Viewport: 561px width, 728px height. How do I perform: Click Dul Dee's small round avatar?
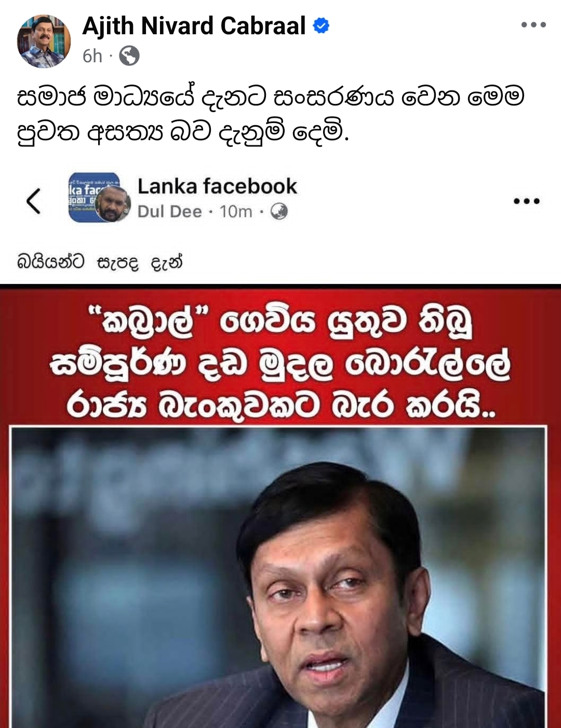pyautogui.click(x=113, y=205)
